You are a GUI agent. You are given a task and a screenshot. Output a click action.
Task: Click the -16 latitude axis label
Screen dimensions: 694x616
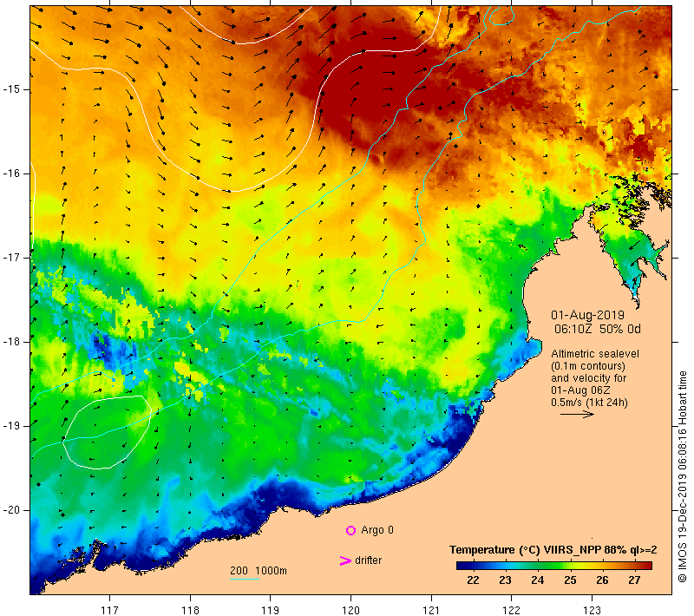pos(11,174)
